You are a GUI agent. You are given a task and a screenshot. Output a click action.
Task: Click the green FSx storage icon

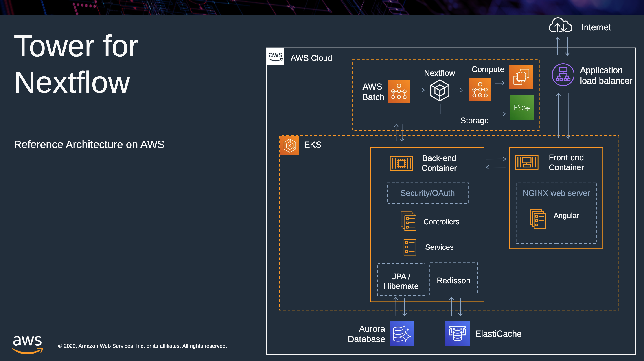pos(522,108)
